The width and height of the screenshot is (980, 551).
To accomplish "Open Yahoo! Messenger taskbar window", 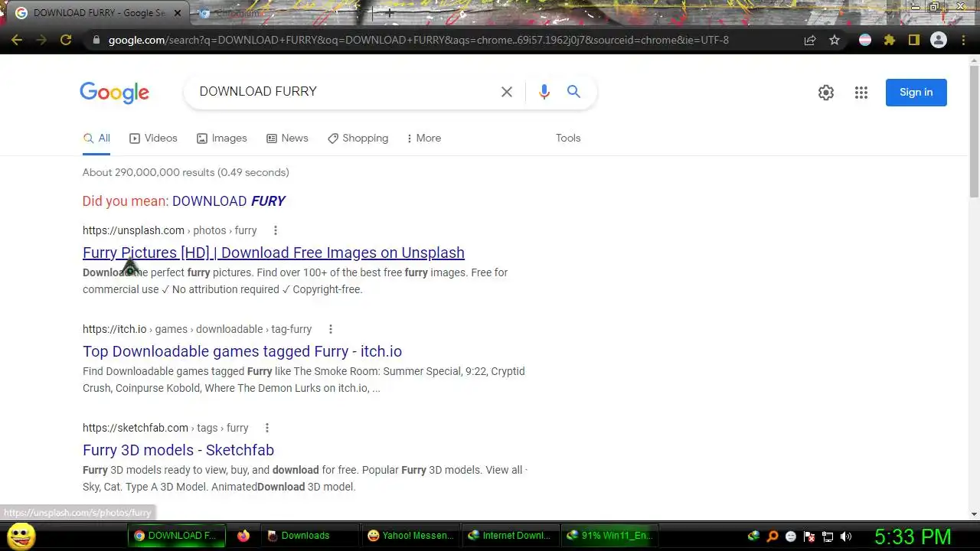I will 411,536.
